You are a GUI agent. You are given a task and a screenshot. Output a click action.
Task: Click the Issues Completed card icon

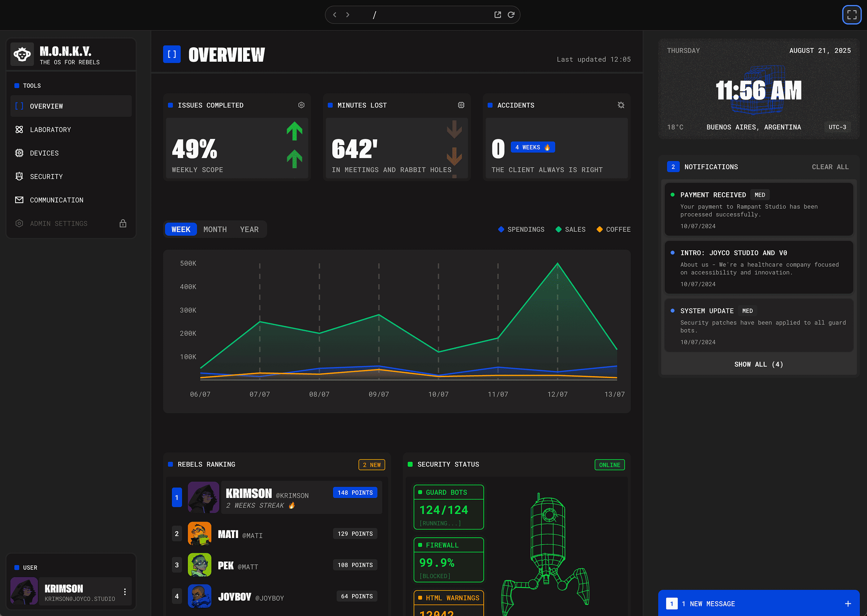[301, 105]
